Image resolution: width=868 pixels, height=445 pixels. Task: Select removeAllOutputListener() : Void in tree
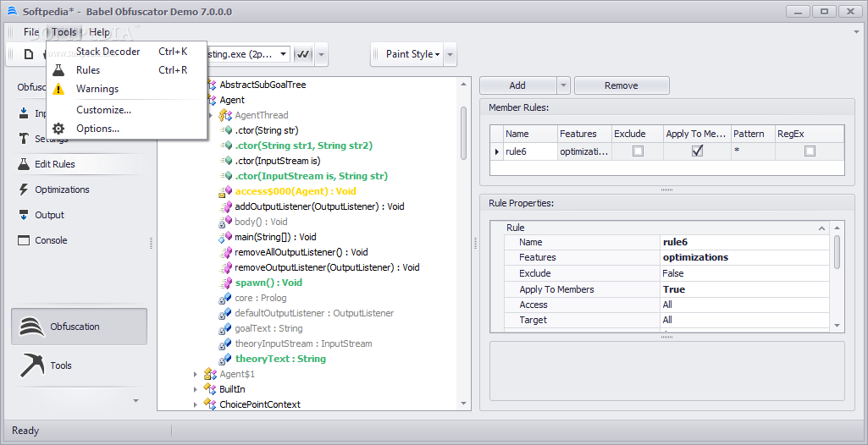click(x=301, y=252)
